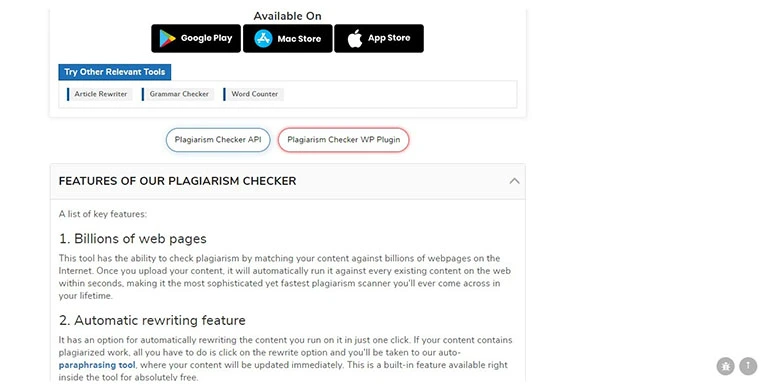Open the Article Rewriter tool

[x=100, y=94]
